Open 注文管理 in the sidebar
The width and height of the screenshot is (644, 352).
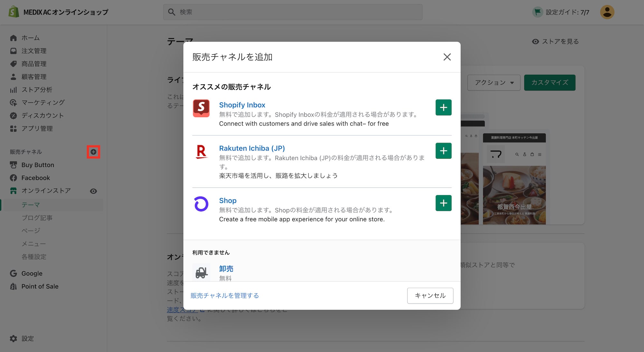(34, 51)
